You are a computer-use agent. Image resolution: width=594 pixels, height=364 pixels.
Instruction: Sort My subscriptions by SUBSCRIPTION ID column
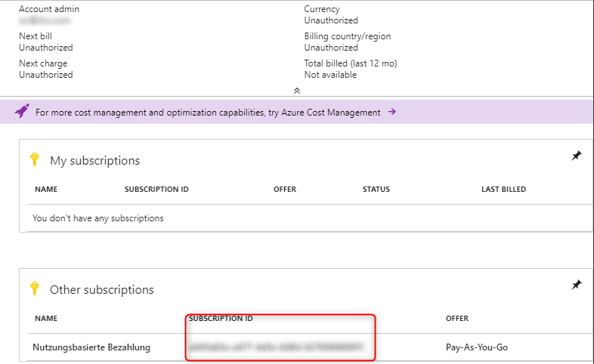156,190
